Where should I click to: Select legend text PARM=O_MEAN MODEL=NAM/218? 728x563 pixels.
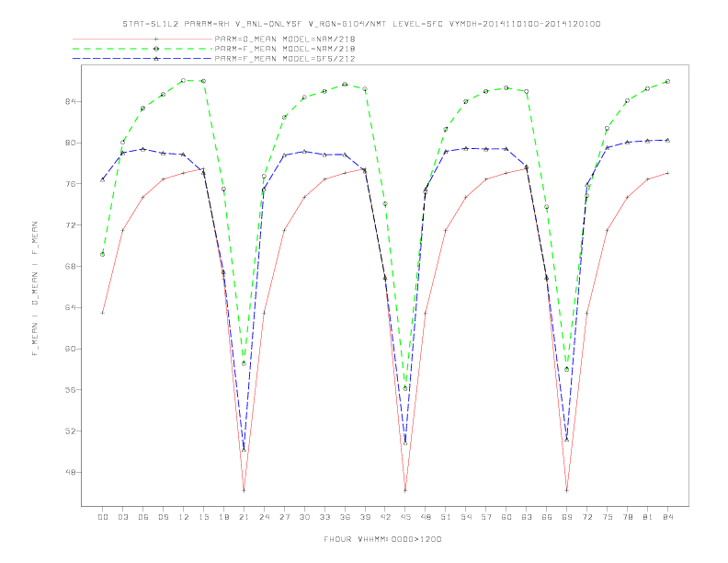coord(285,39)
